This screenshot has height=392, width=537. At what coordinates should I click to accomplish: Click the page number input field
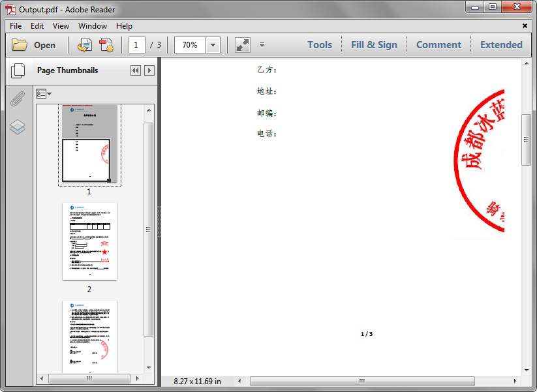(x=136, y=44)
